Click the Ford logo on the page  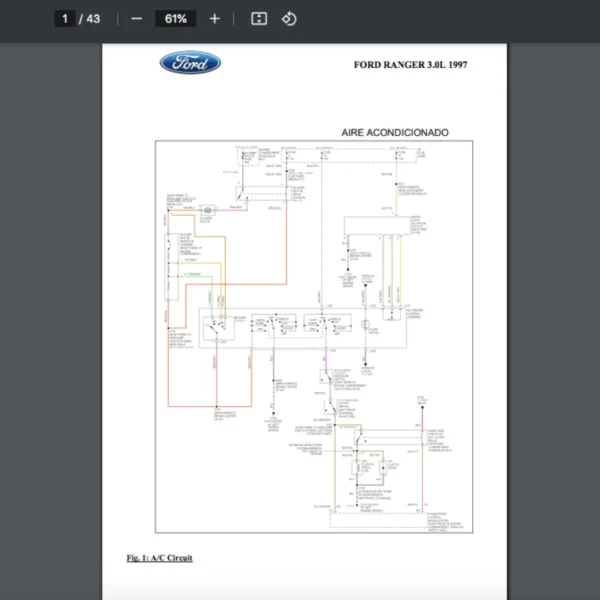[x=190, y=63]
